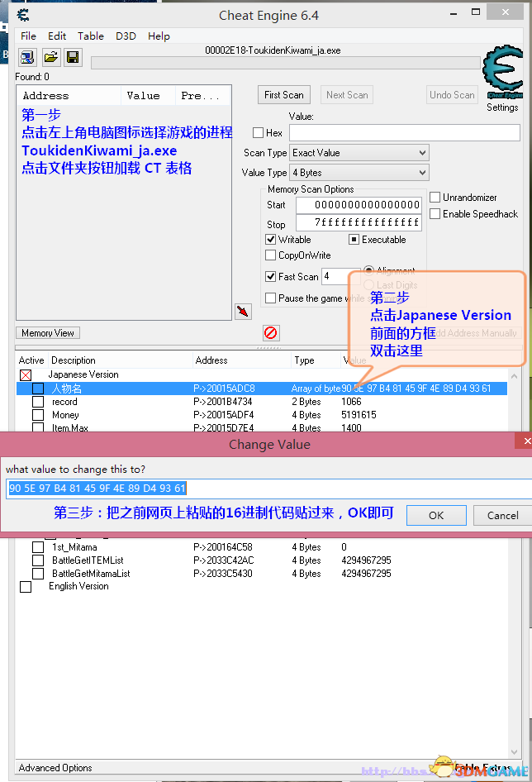Image resolution: width=532 pixels, height=782 pixels.
Task: Toggle the English Version active checkbox
Action: [x=26, y=587]
